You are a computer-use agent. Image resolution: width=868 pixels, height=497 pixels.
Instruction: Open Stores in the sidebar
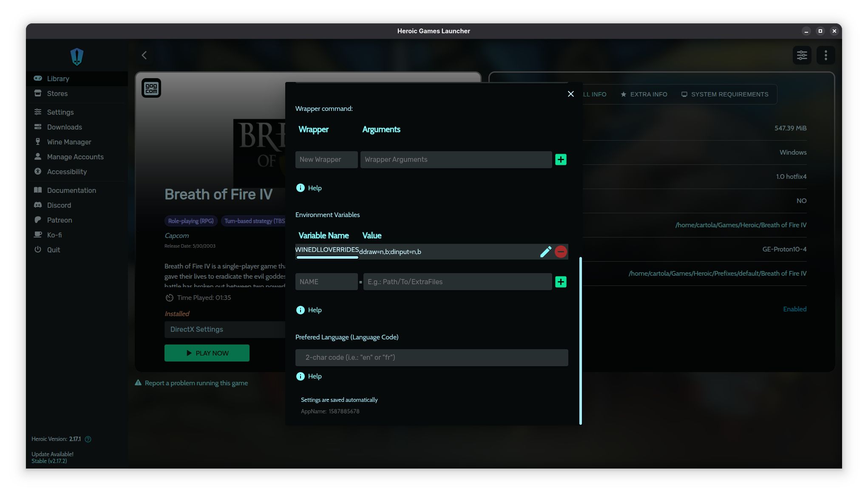(77, 93)
